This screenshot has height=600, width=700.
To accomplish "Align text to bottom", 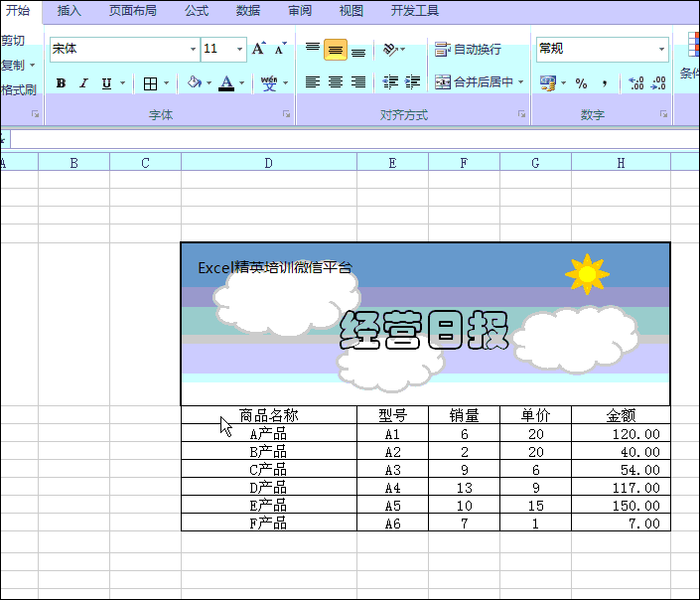I will tap(358, 50).
